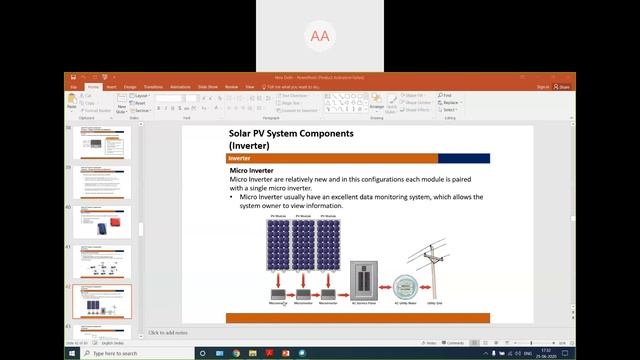Click the Share button
The width and height of the screenshot is (640, 360).
[562, 87]
